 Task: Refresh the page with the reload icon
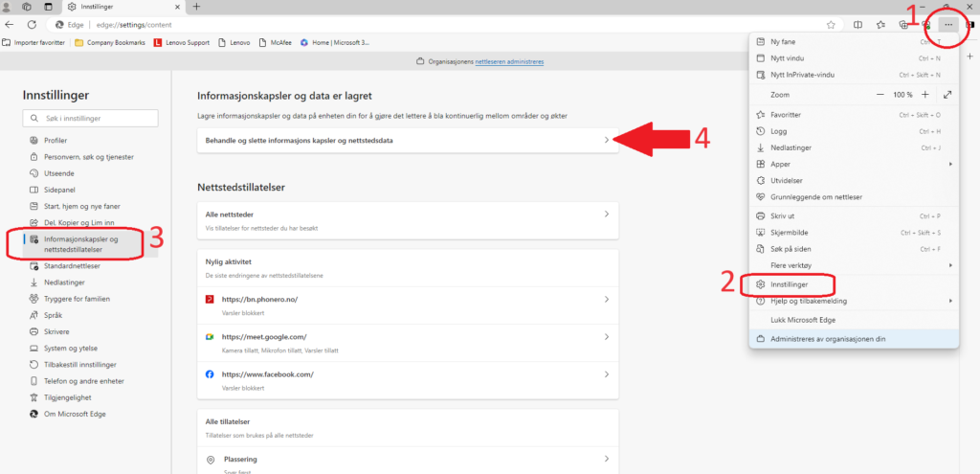pos(32,24)
